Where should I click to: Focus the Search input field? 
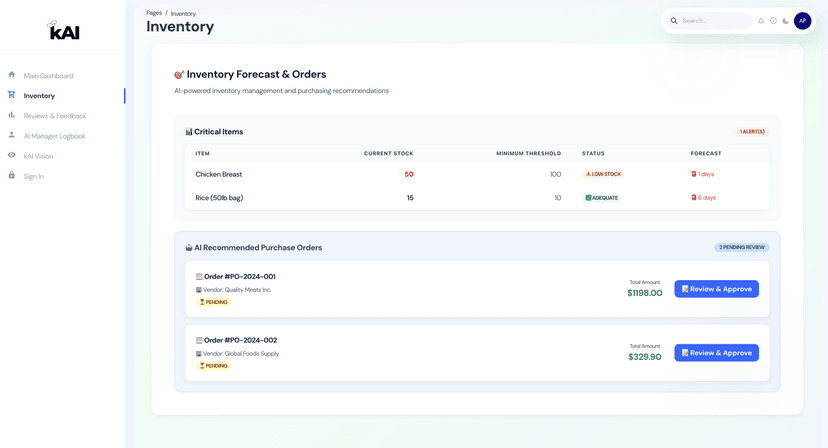tap(714, 21)
